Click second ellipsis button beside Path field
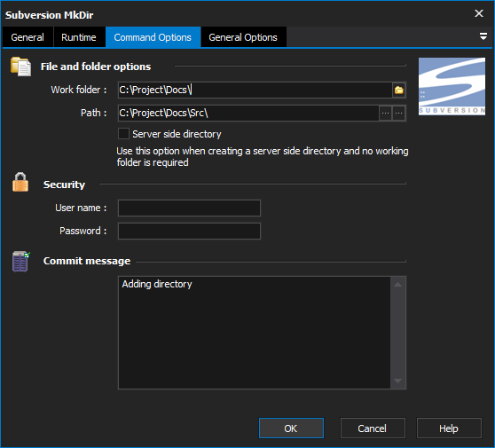 [x=399, y=113]
